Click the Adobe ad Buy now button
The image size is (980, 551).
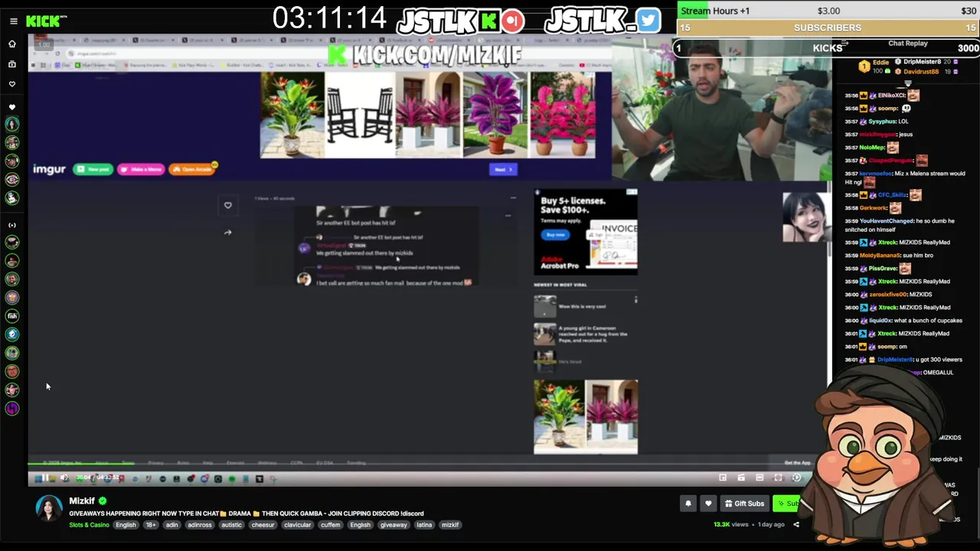tap(556, 235)
